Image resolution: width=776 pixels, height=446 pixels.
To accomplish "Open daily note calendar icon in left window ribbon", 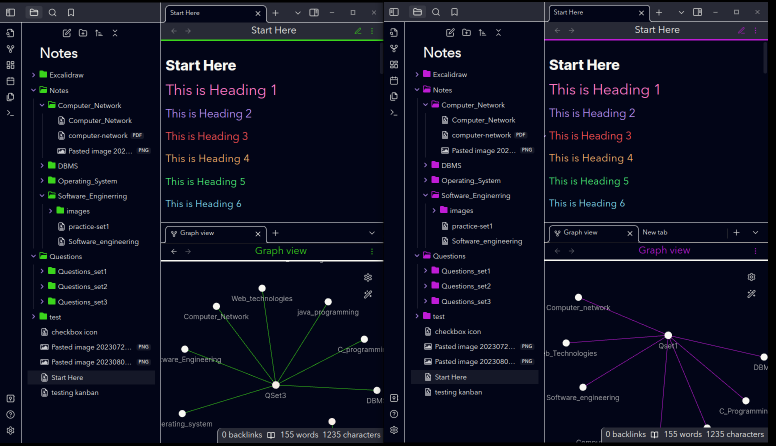I will [x=10, y=81].
